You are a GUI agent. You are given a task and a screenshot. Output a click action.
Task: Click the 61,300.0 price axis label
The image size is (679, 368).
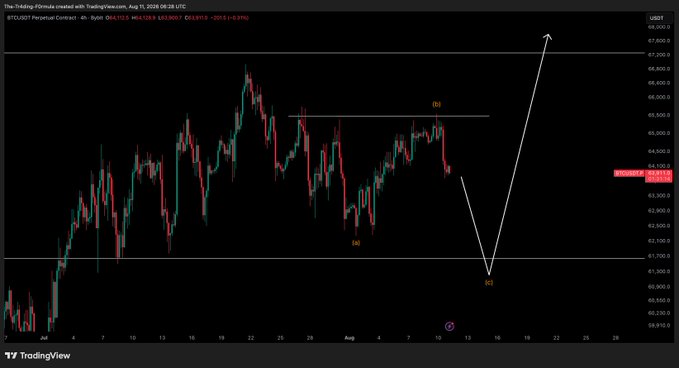pyautogui.click(x=659, y=271)
